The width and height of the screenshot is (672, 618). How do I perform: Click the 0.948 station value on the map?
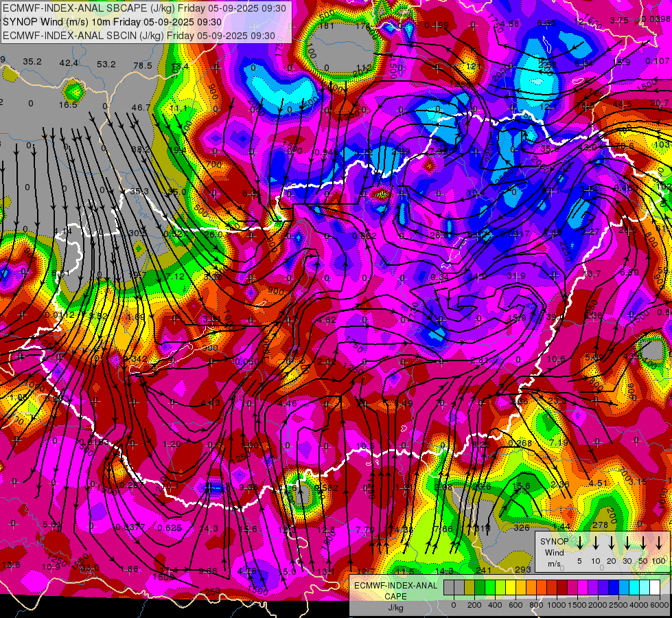click(x=327, y=152)
